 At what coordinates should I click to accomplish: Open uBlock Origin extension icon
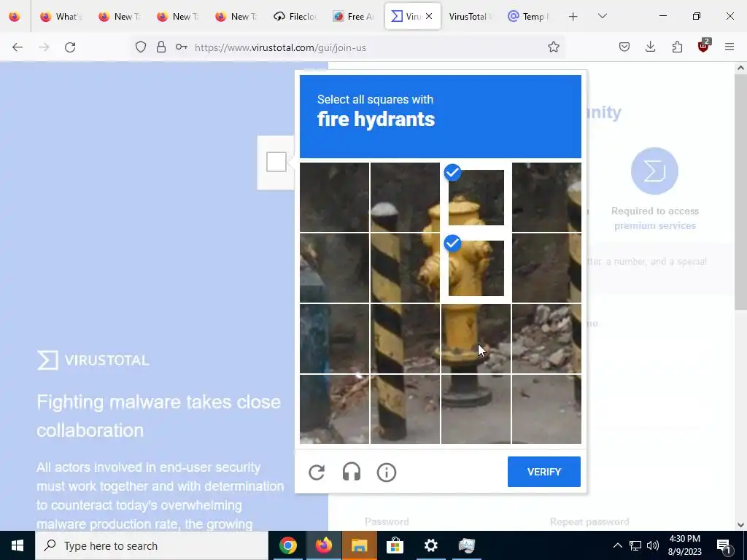(x=704, y=46)
